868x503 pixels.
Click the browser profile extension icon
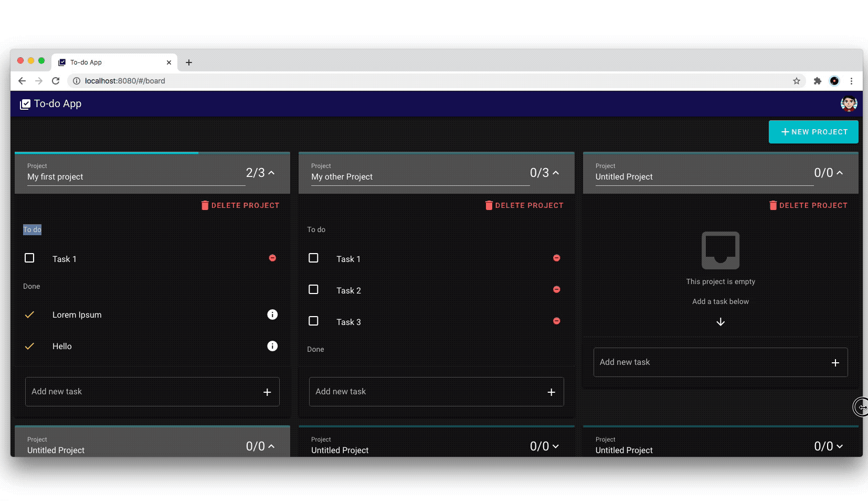click(x=834, y=81)
